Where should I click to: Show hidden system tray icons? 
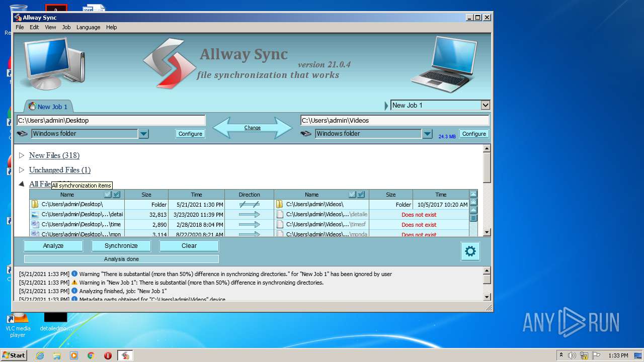560,355
